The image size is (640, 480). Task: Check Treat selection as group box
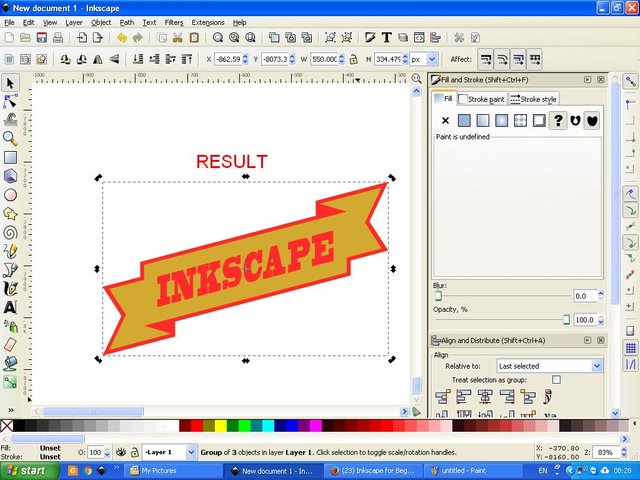tap(556, 380)
